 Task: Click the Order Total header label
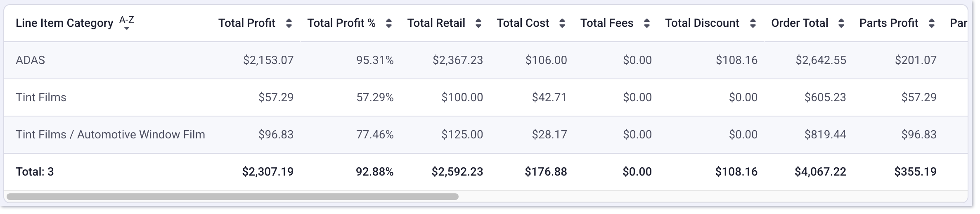coord(800,23)
